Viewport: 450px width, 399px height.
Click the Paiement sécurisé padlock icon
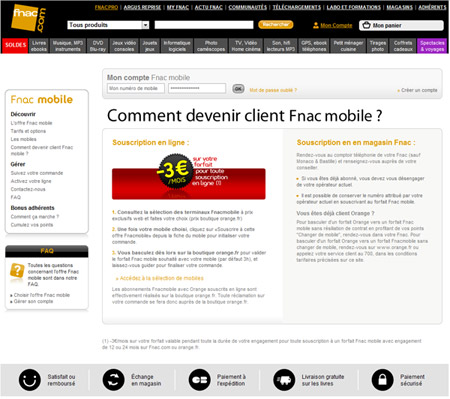tap(382, 380)
